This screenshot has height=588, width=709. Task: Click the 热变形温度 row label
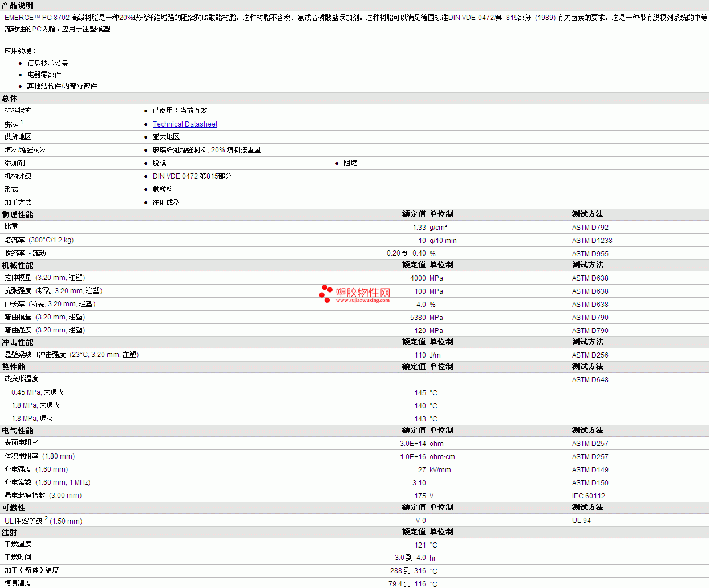pos(21,379)
